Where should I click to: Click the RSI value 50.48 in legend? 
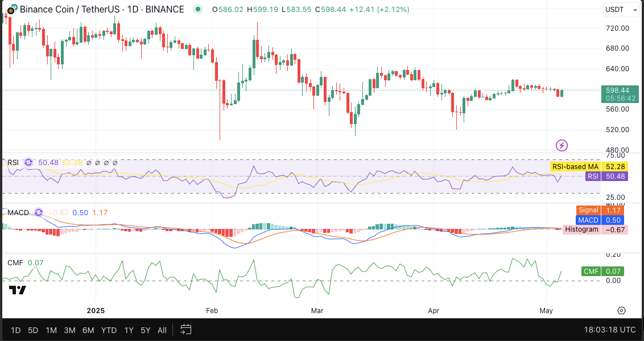[x=48, y=163]
